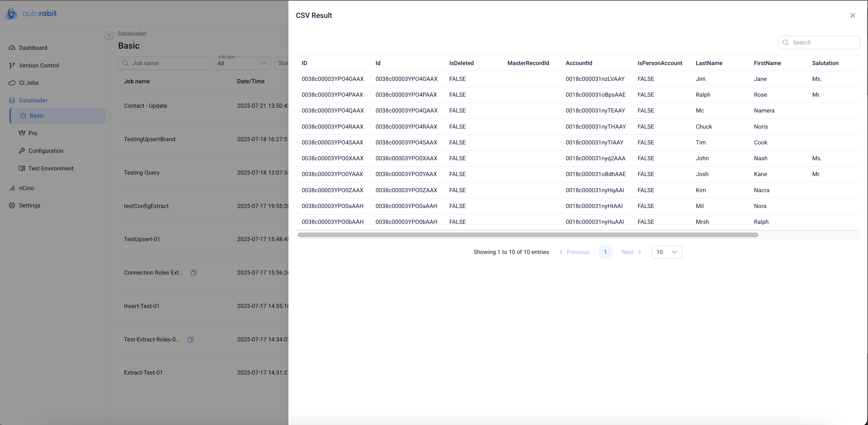Click the Previous pagination link

click(574, 252)
